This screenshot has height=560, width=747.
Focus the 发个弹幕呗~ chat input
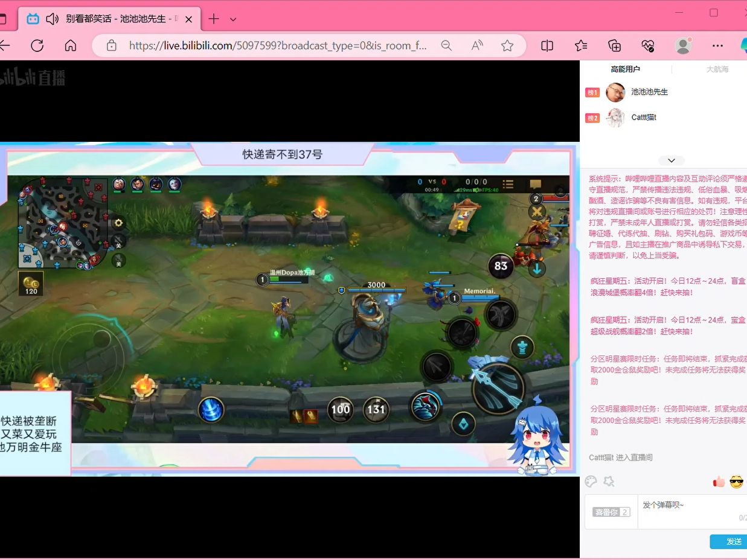click(693, 511)
